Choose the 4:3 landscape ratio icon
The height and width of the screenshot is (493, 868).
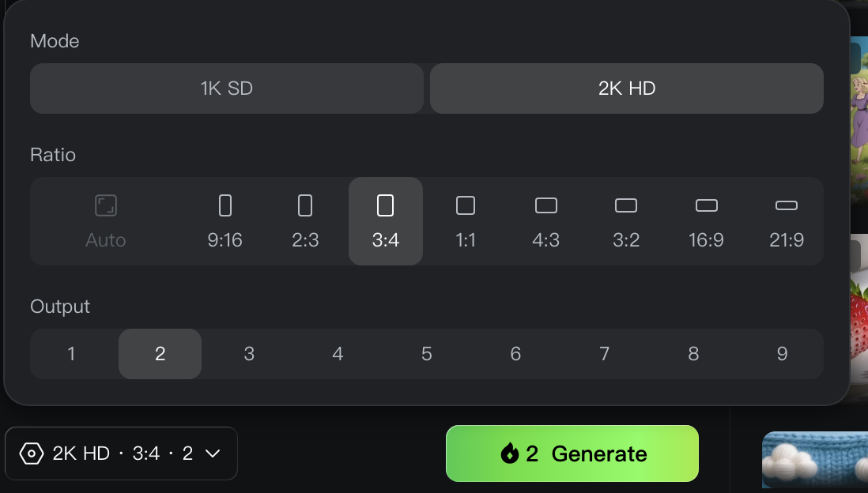tap(545, 205)
